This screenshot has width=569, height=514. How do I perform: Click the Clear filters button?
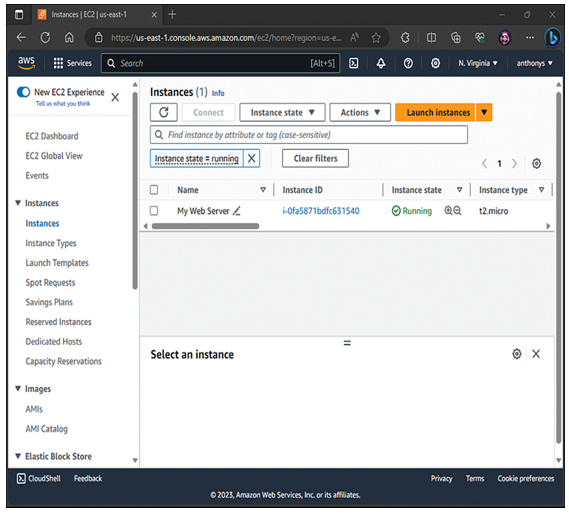pyautogui.click(x=315, y=158)
